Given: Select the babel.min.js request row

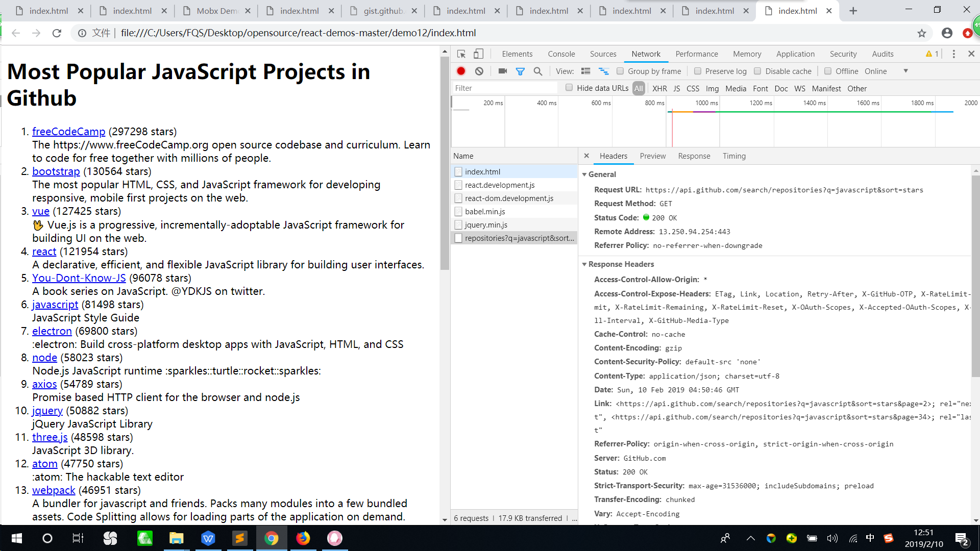Looking at the screenshot, I should pos(514,212).
